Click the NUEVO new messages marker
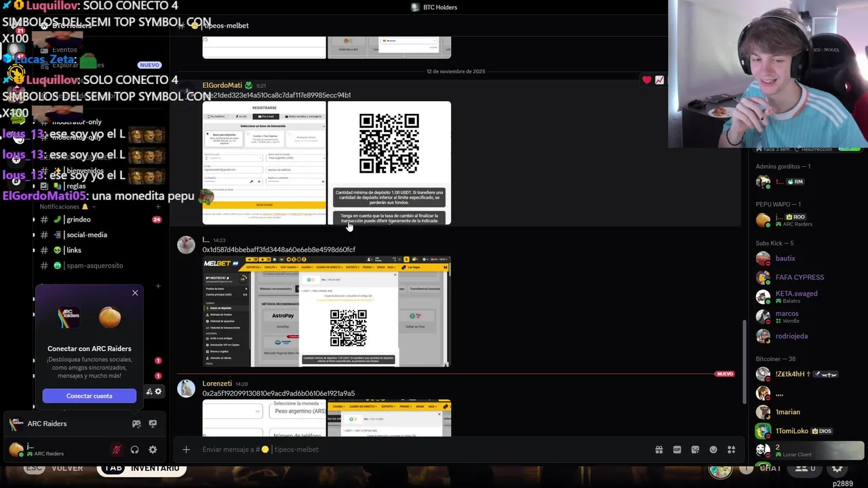This screenshot has width=868, height=488. point(725,374)
